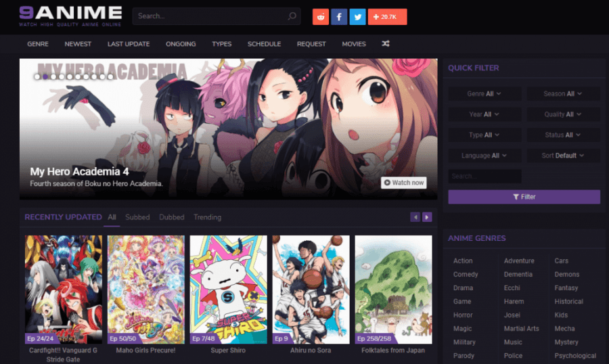This screenshot has width=609, height=364.
Task: Go to next recently updated page arrow
Action: click(x=427, y=217)
